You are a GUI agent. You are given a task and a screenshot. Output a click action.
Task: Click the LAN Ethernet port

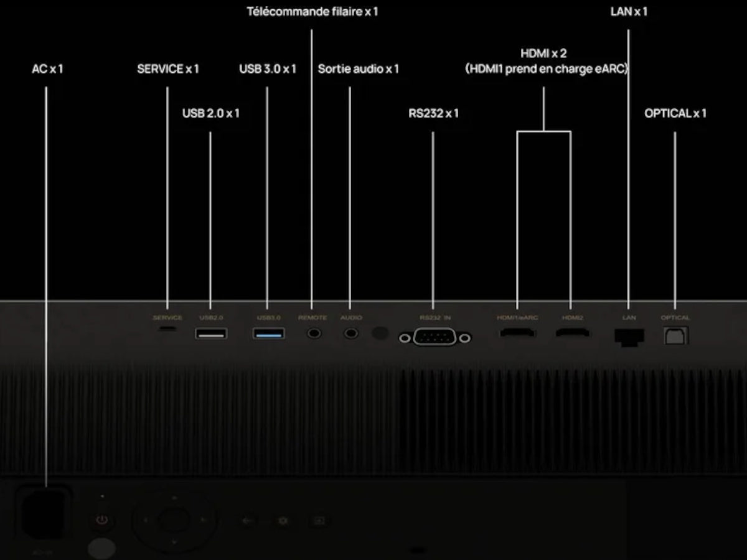pos(629,337)
